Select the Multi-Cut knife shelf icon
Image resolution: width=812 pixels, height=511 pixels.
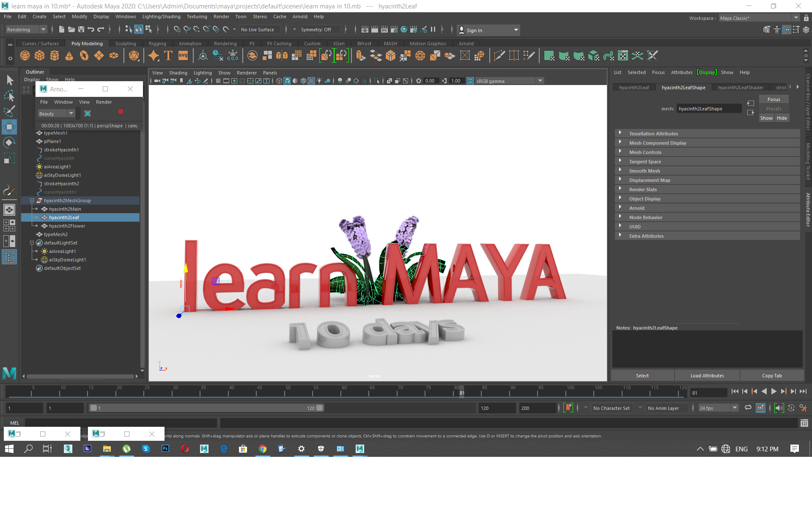(x=499, y=56)
